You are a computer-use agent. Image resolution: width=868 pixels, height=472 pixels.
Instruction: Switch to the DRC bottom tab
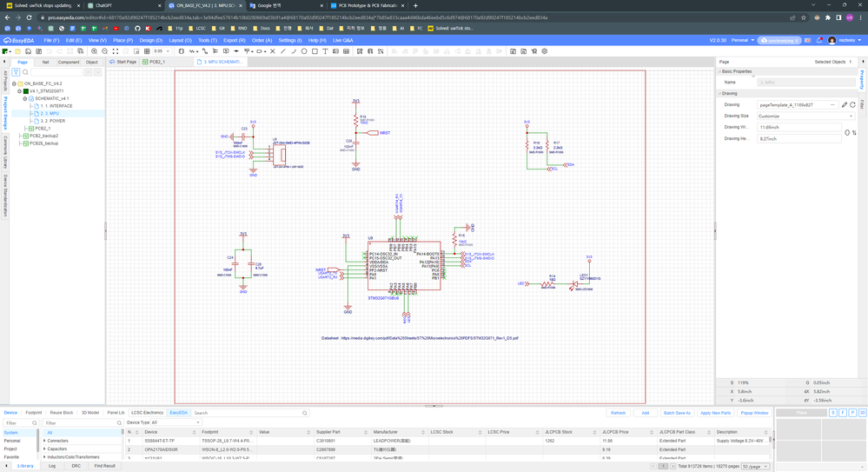tap(76, 466)
